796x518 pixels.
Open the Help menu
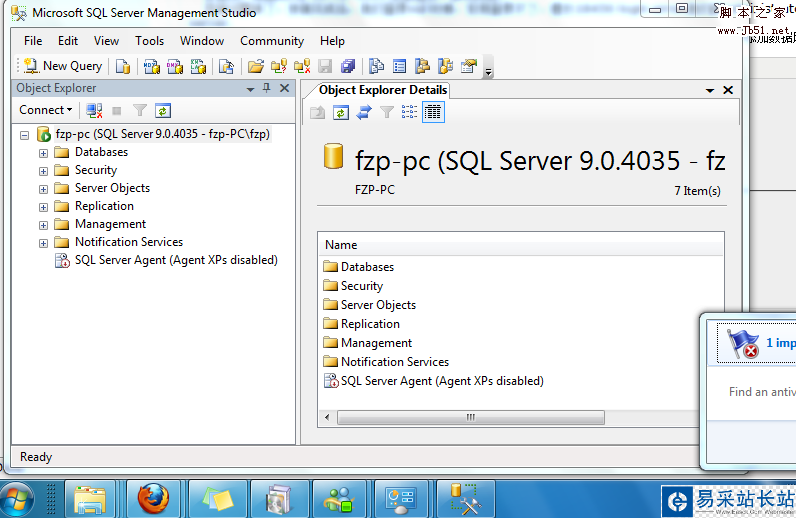[x=332, y=41]
